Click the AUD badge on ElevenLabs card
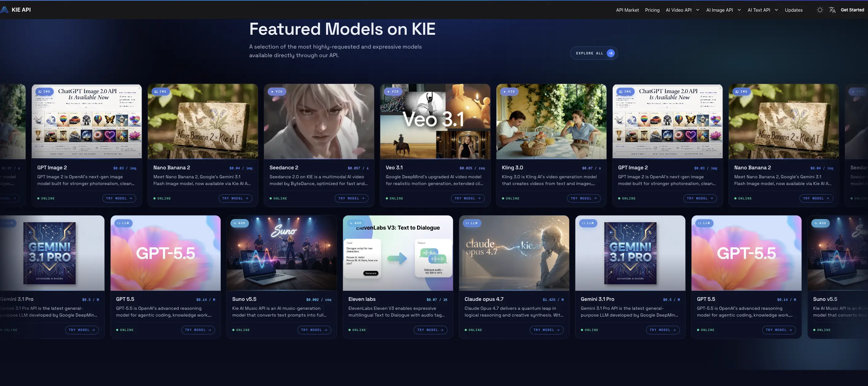Screen dimensions: 868x386 (x=356, y=223)
